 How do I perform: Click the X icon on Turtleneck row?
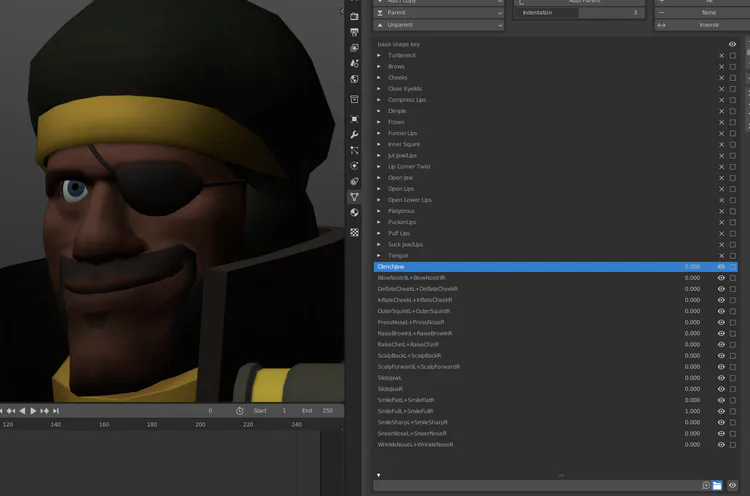coord(721,55)
